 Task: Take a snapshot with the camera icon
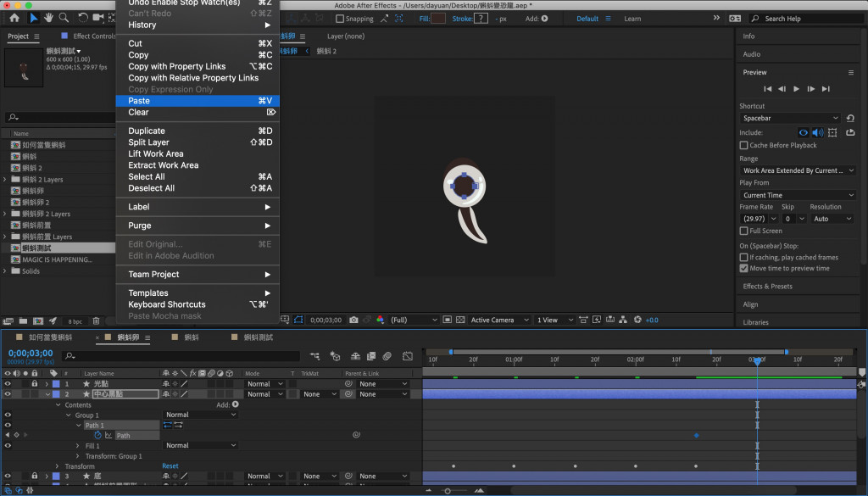tap(353, 320)
